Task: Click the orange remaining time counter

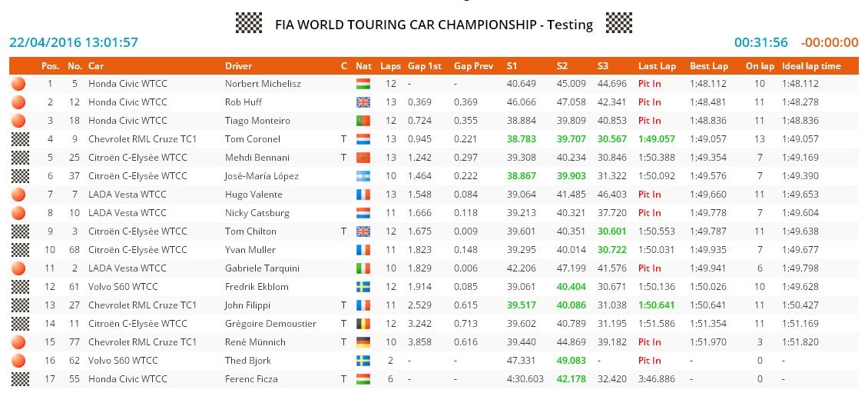Action: (x=829, y=42)
